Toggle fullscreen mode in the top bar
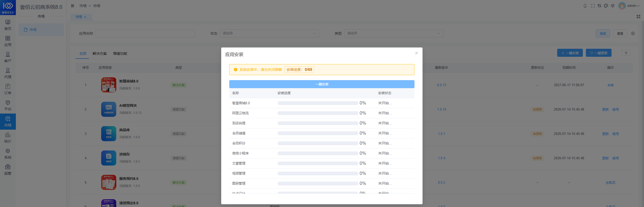 (593, 6)
